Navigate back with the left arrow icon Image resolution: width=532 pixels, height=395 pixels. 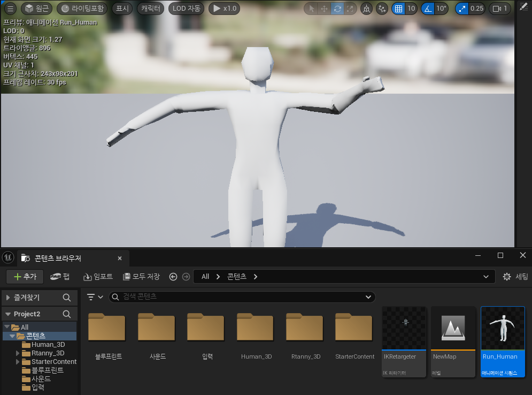pyautogui.click(x=173, y=277)
